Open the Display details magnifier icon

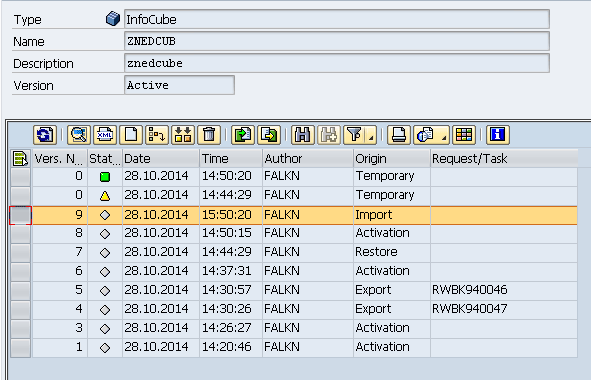tap(79, 135)
